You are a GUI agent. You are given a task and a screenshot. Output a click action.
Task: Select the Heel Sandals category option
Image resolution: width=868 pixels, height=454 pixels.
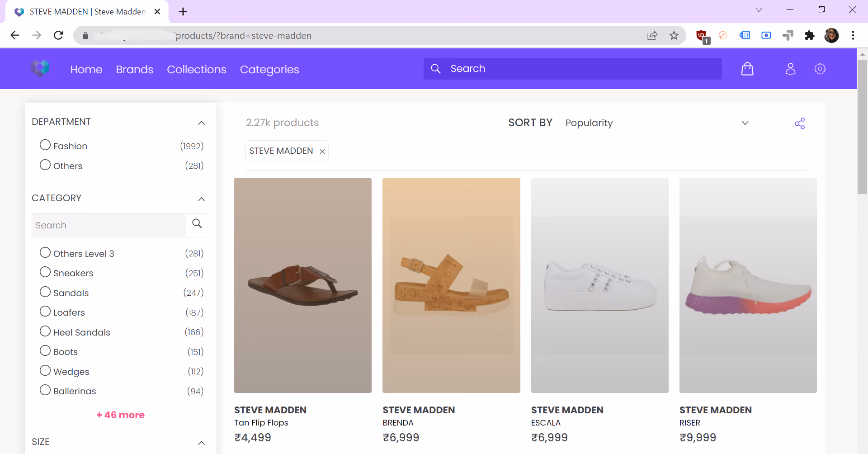(x=45, y=331)
